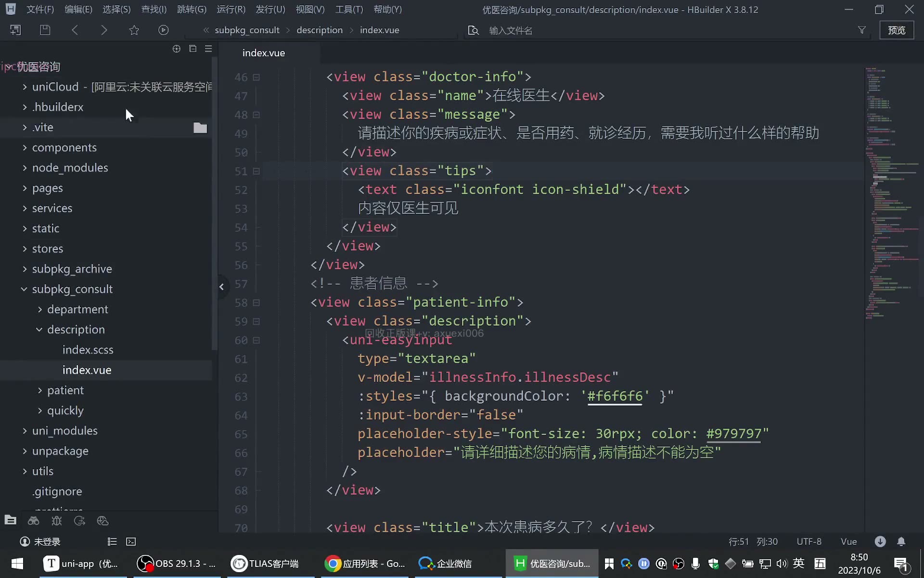Open the 工具(T) menu
The image size is (924, 578).
point(349,9)
